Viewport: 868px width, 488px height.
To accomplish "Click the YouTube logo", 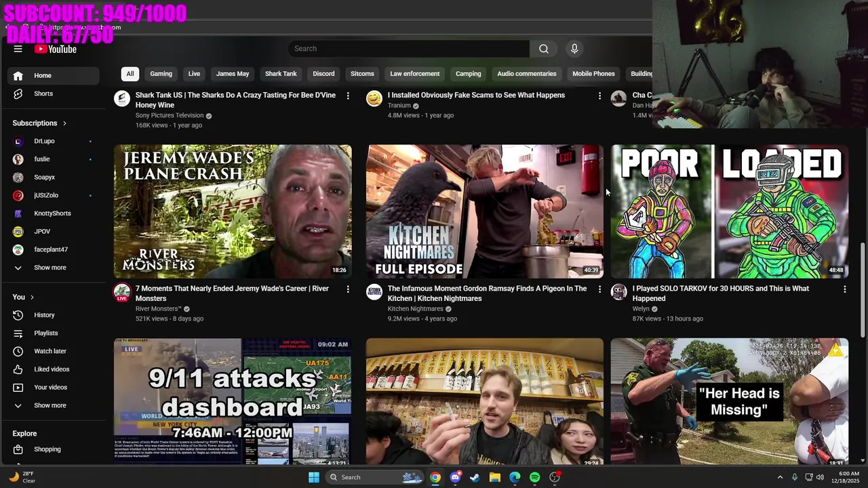I will click(x=56, y=49).
